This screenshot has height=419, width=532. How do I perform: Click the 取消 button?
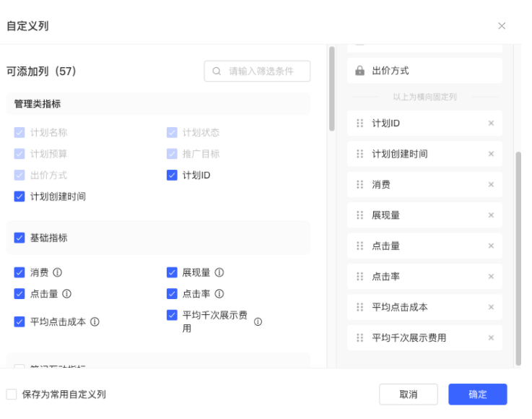pos(408,394)
